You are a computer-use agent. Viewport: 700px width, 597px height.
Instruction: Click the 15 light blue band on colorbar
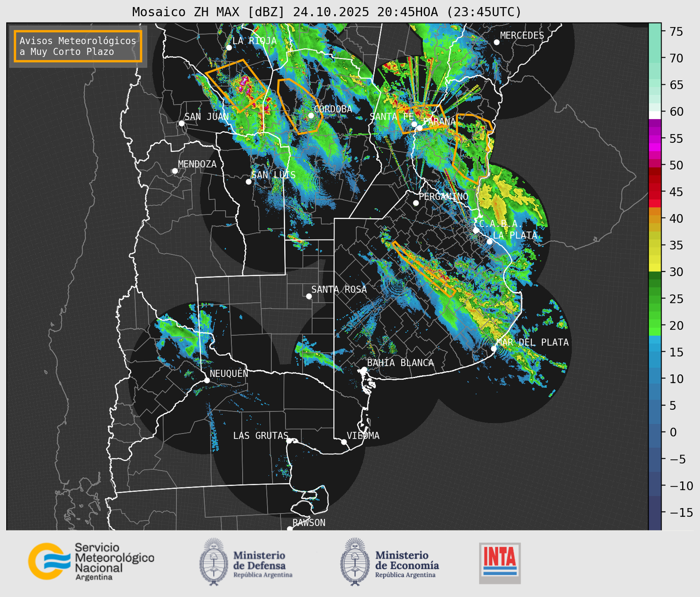point(655,352)
